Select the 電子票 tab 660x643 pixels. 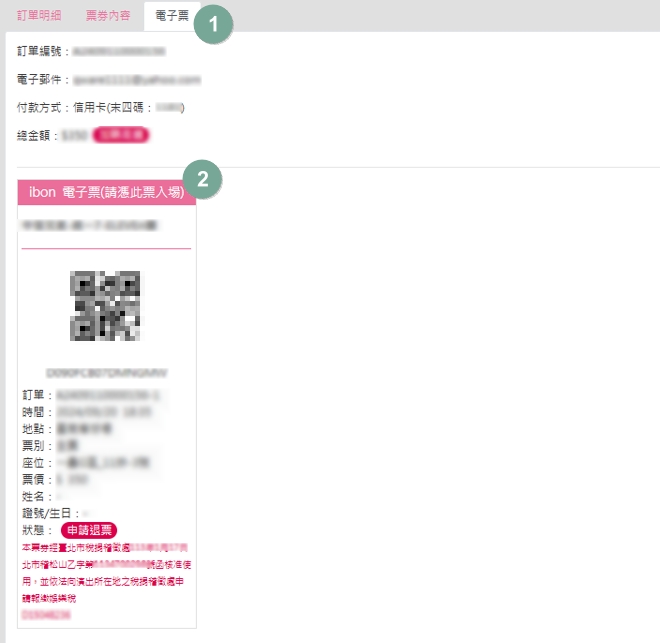[x=171, y=16]
